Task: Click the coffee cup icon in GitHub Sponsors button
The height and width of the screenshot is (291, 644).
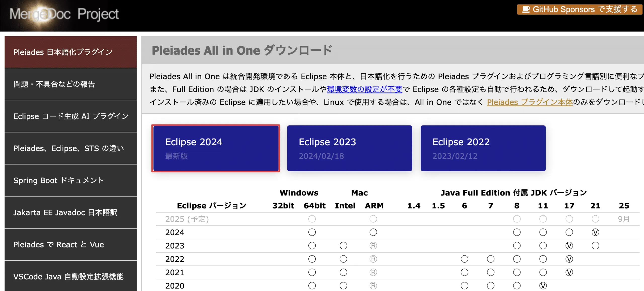Action: pyautogui.click(x=526, y=10)
